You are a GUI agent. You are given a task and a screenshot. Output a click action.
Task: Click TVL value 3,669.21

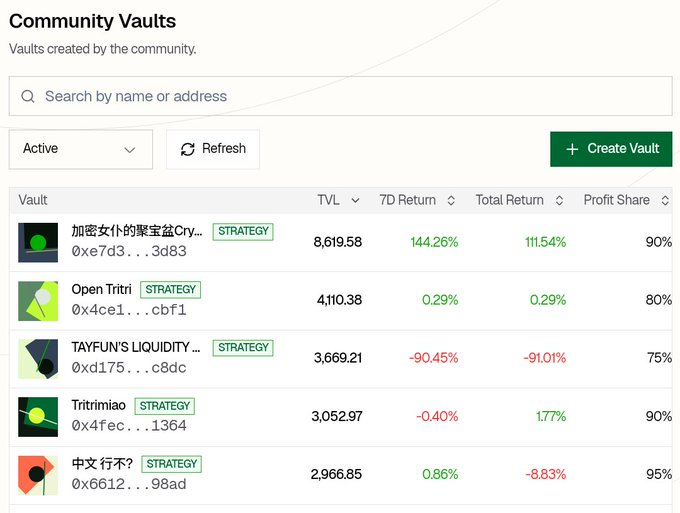[x=338, y=358]
